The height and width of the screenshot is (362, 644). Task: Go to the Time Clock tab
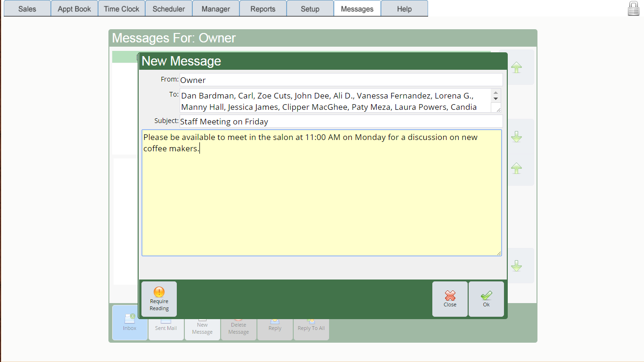click(122, 8)
